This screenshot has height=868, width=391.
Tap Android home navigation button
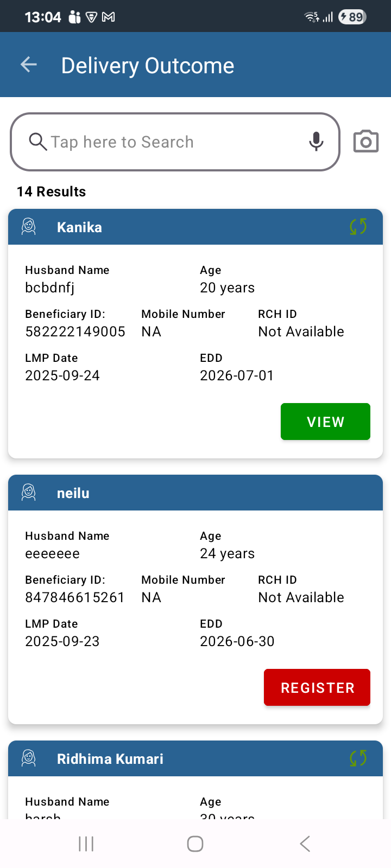[195, 844]
